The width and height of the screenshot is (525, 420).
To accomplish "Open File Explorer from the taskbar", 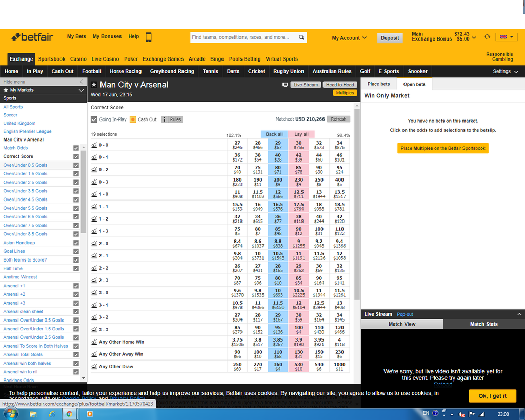I will coord(33,414).
